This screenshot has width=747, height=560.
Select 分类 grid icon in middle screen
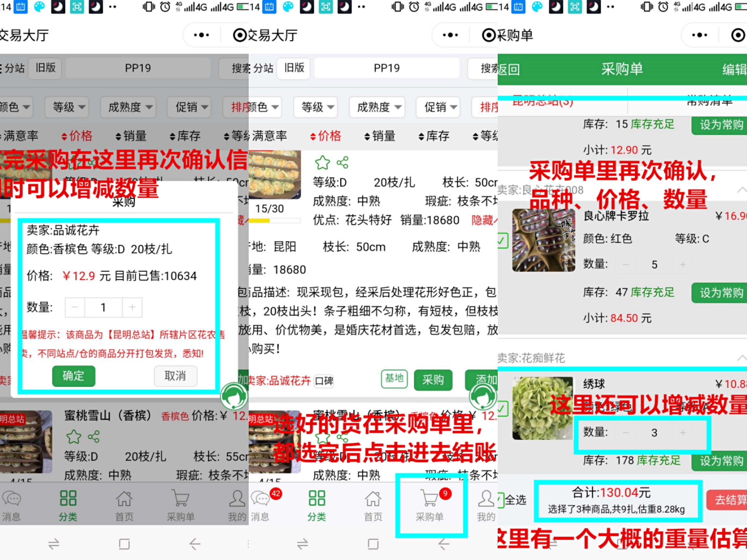coord(317,498)
